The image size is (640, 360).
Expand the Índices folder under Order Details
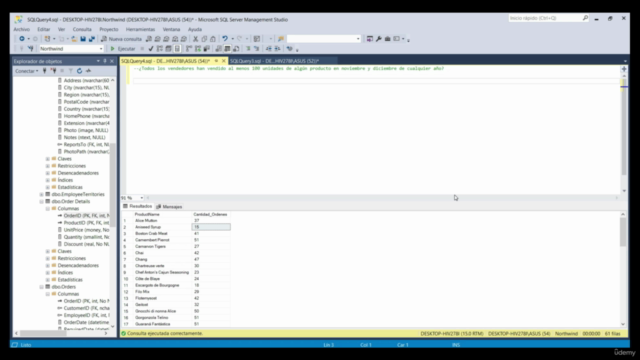tap(48, 273)
